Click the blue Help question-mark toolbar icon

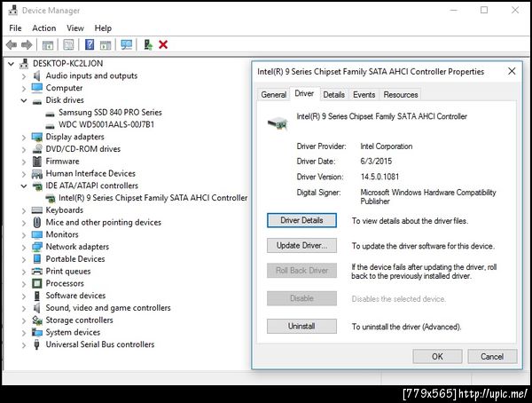pos(90,44)
